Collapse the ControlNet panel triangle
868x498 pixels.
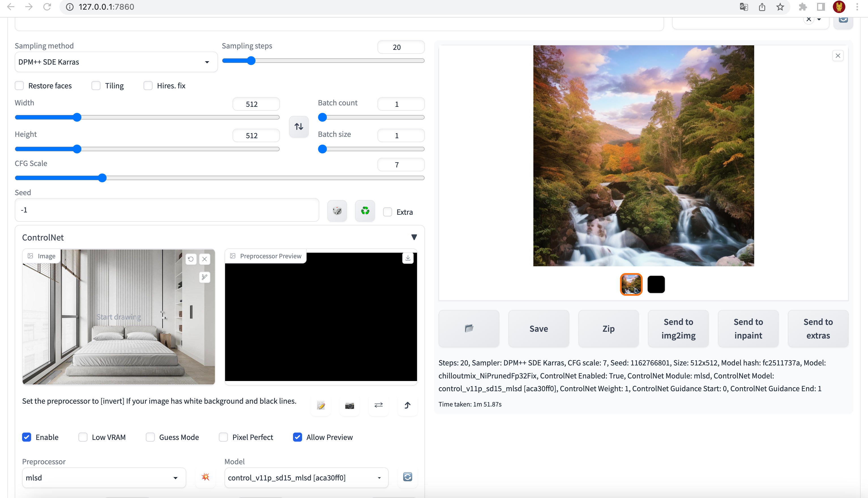pyautogui.click(x=414, y=237)
